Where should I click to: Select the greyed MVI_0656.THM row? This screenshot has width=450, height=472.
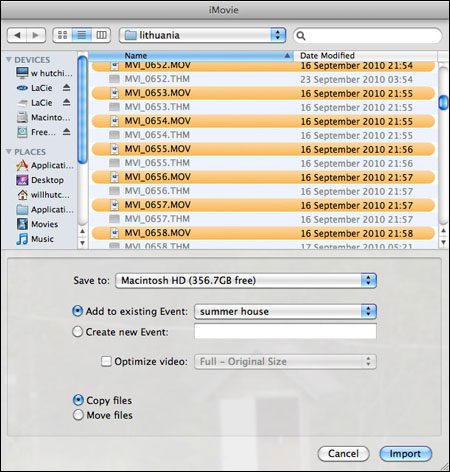pyautogui.click(x=263, y=191)
